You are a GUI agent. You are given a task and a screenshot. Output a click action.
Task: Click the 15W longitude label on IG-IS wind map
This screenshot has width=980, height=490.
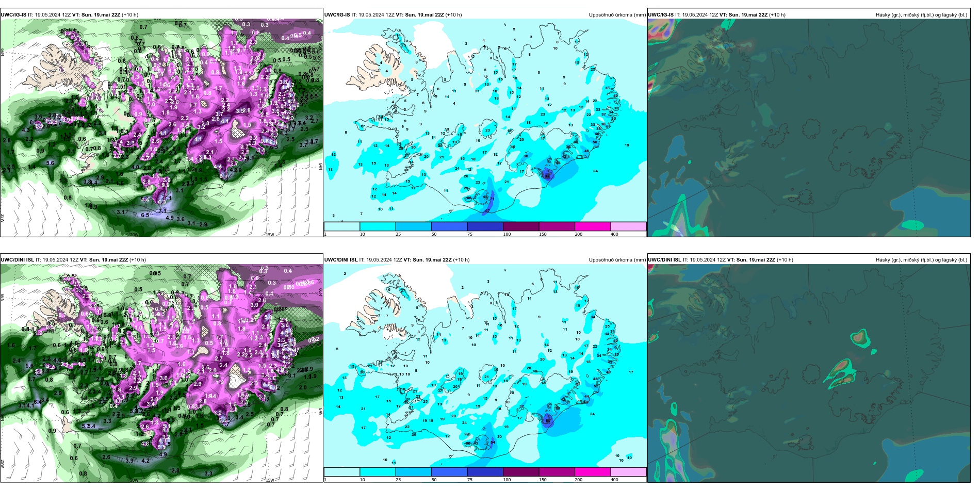pos(270,235)
